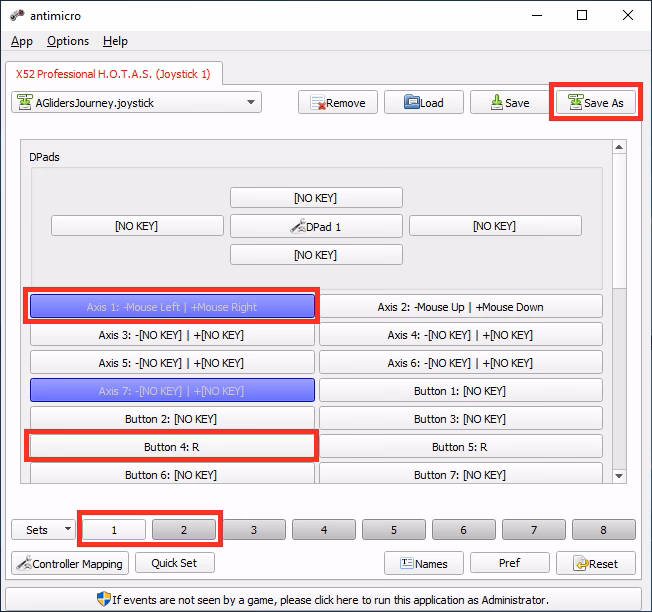Click Button 4: R mapping
652x612 pixels.
172,447
